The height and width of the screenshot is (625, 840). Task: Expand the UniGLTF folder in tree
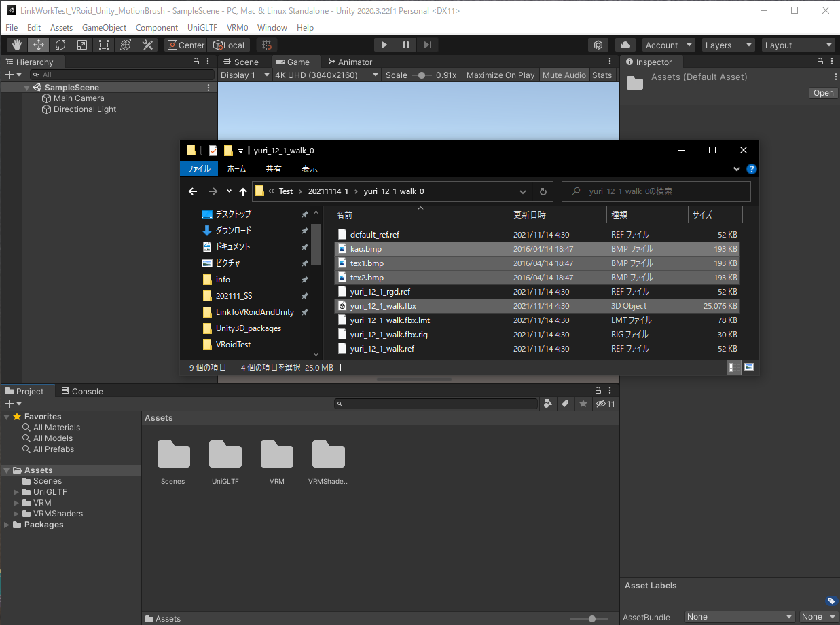click(x=17, y=492)
